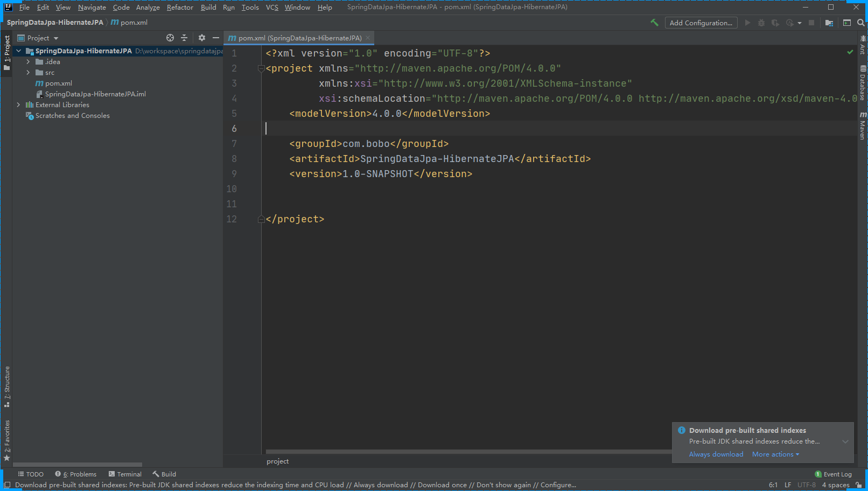Click the inspection green checkmark indicator
Image resolution: width=868 pixels, height=491 pixels.
tap(850, 52)
